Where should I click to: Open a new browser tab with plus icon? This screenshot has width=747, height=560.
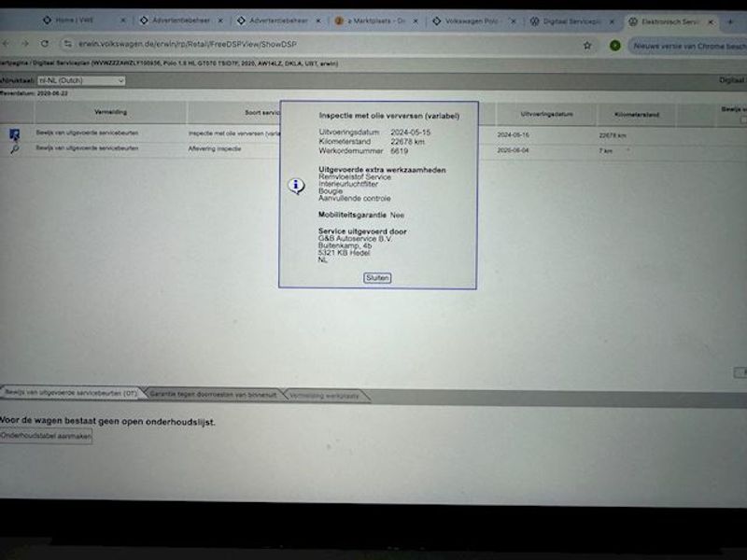(730, 20)
